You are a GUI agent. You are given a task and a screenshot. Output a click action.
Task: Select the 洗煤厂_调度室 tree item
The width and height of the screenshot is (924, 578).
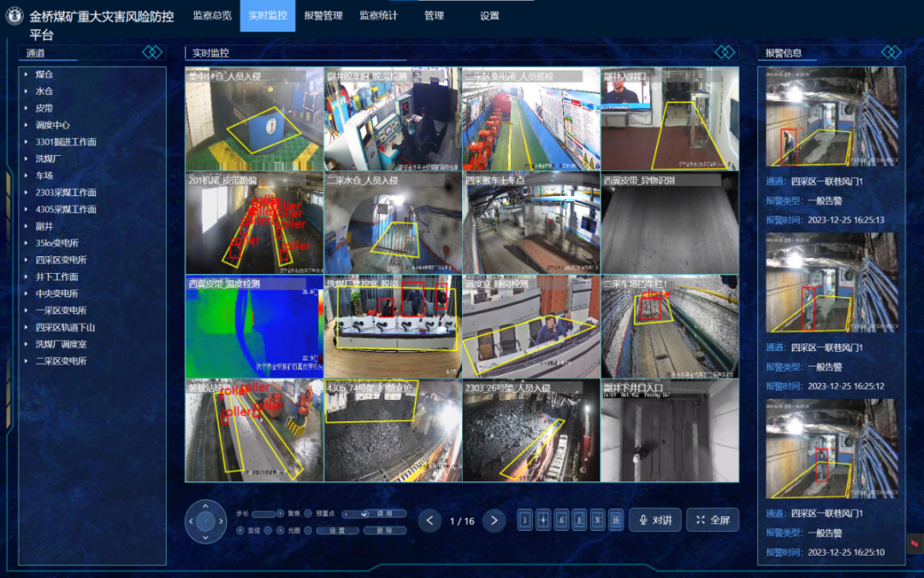point(62,344)
